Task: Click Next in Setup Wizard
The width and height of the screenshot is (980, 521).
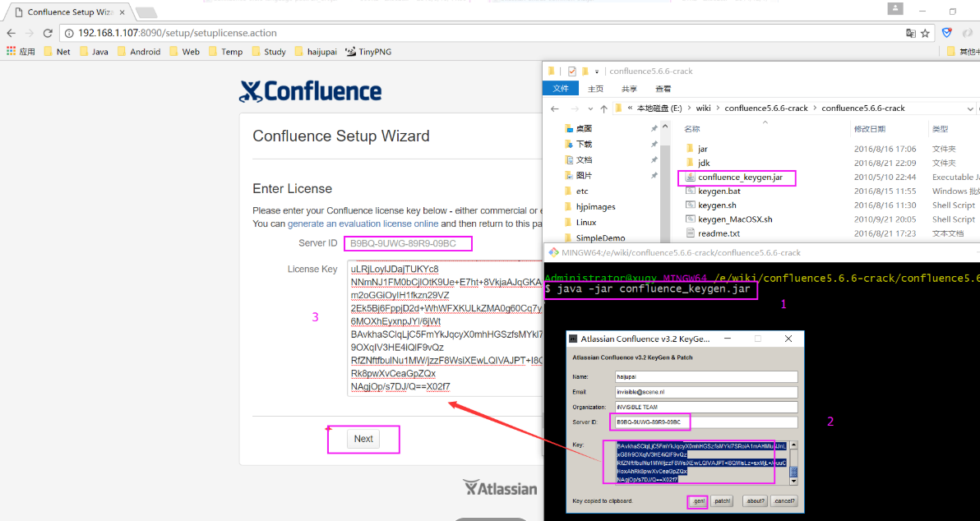Action: point(363,439)
